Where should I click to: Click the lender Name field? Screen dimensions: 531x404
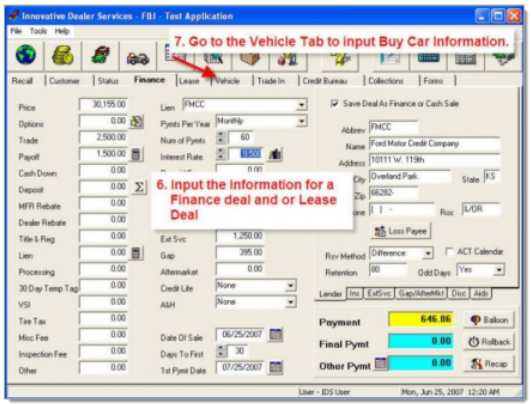pos(434,144)
